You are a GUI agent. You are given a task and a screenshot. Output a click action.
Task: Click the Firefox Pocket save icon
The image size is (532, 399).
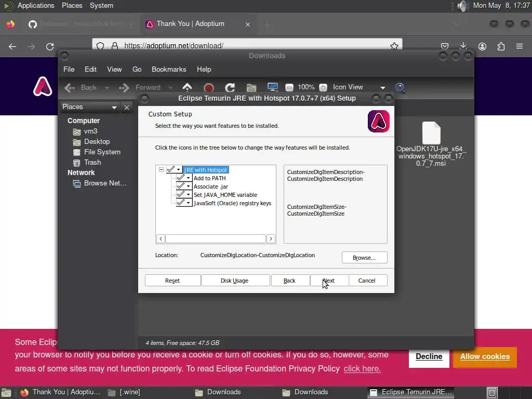click(x=445, y=46)
